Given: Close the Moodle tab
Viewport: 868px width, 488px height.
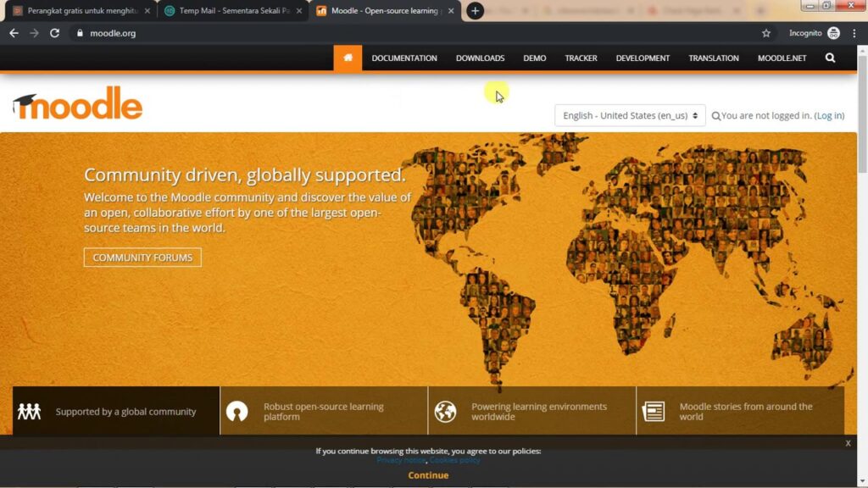Looking at the screenshot, I should click(451, 10).
